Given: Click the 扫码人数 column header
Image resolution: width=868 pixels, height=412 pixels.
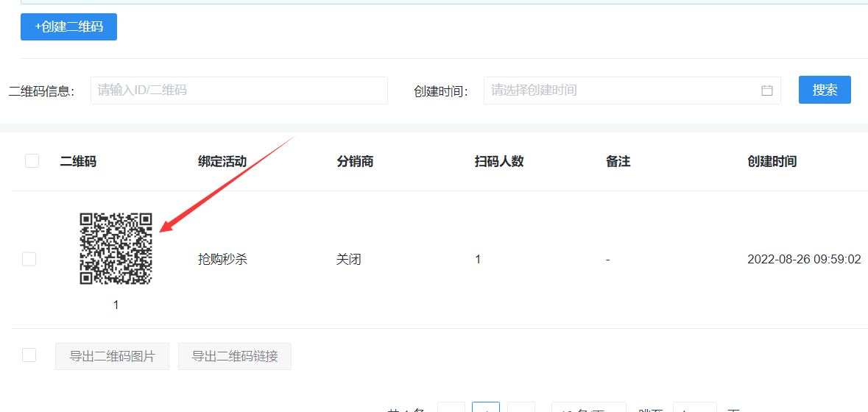Looking at the screenshot, I should (x=499, y=161).
